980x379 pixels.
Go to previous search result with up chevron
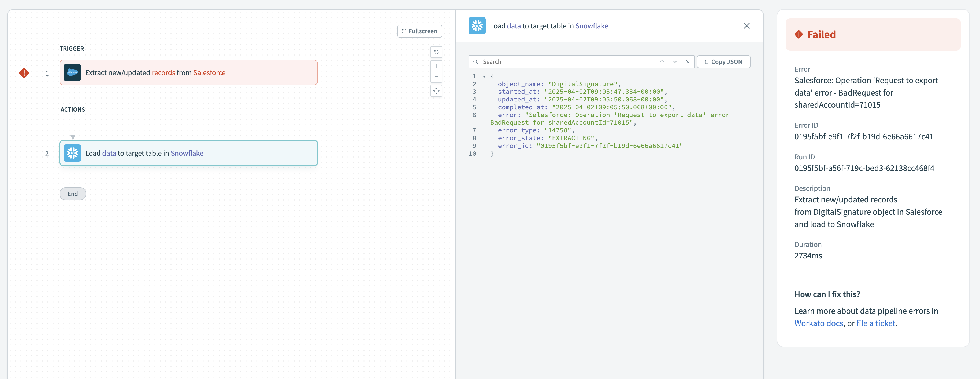[x=662, y=62]
